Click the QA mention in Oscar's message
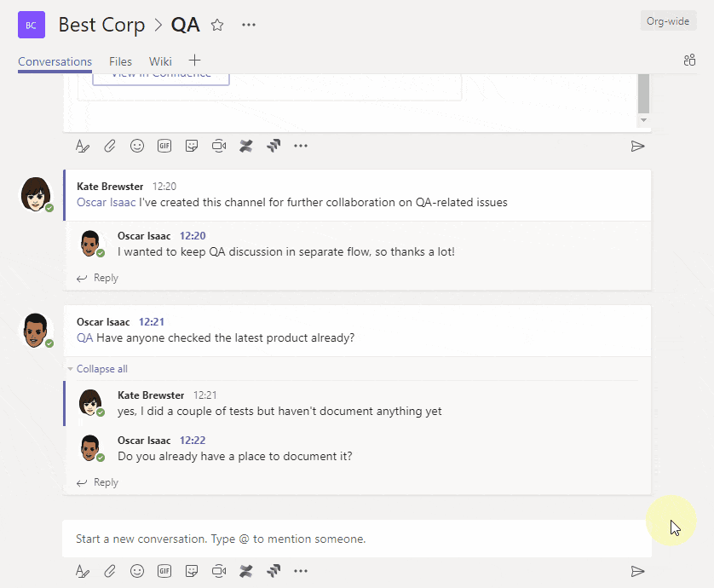This screenshot has height=588, width=714. [x=84, y=338]
